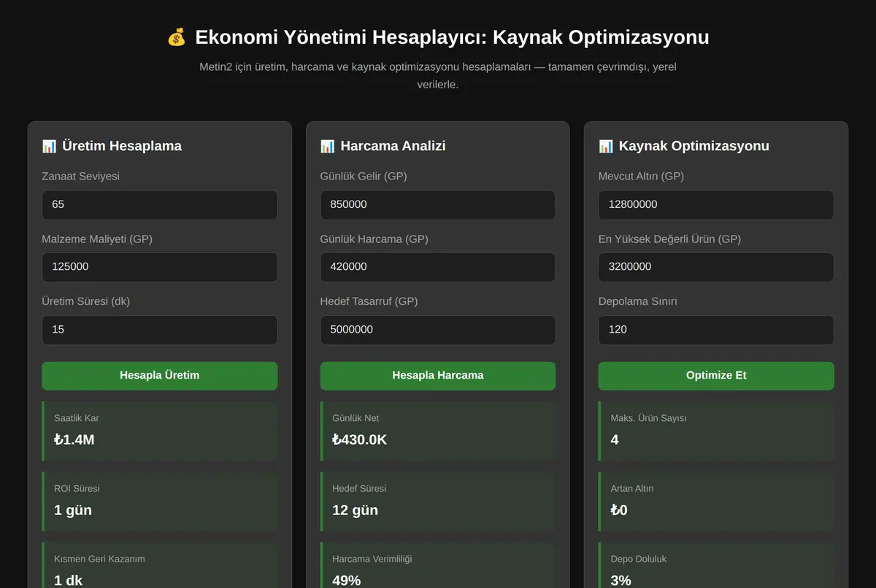Click the Depolama Sınırı label
This screenshot has width=876, height=588.
pos(638,301)
